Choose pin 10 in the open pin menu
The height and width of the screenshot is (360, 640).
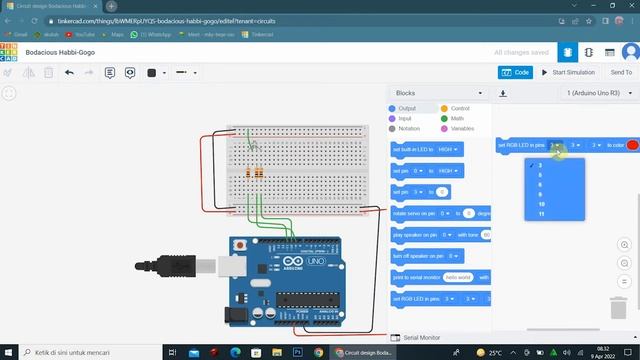pos(554,204)
